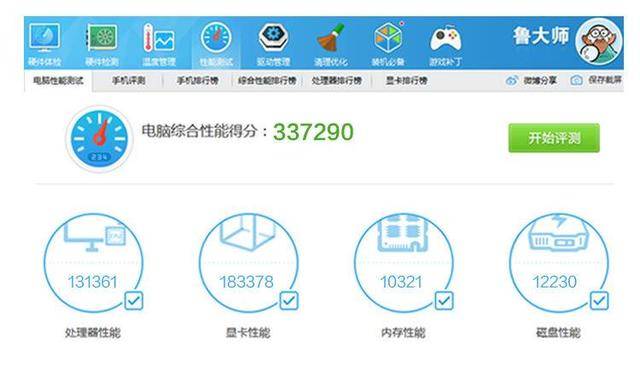The image size is (640, 373).
Task: Switch to the 显卡排行榜 tab
Action: point(407,81)
